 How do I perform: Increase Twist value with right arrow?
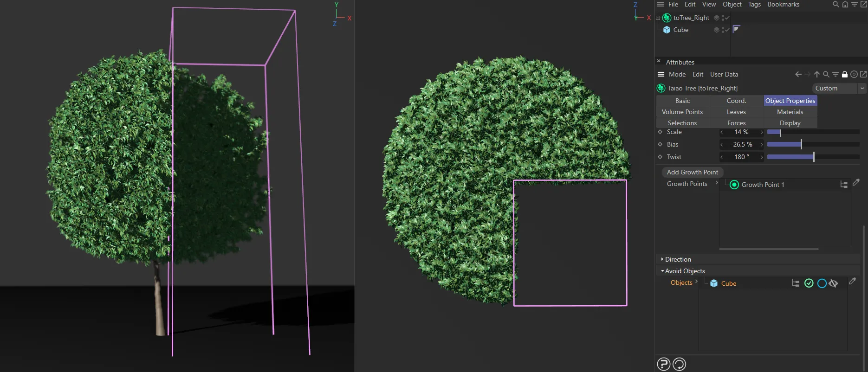click(x=762, y=157)
